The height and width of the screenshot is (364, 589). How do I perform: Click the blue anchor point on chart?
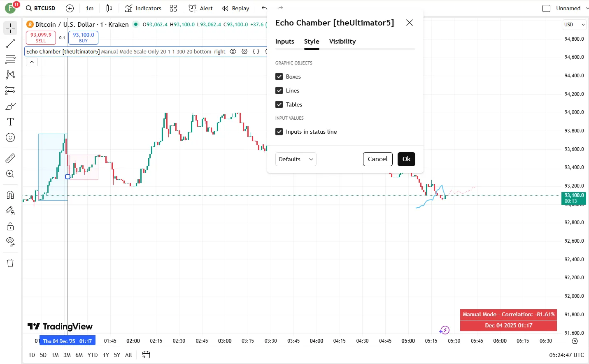pyautogui.click(x=68, y=176)
